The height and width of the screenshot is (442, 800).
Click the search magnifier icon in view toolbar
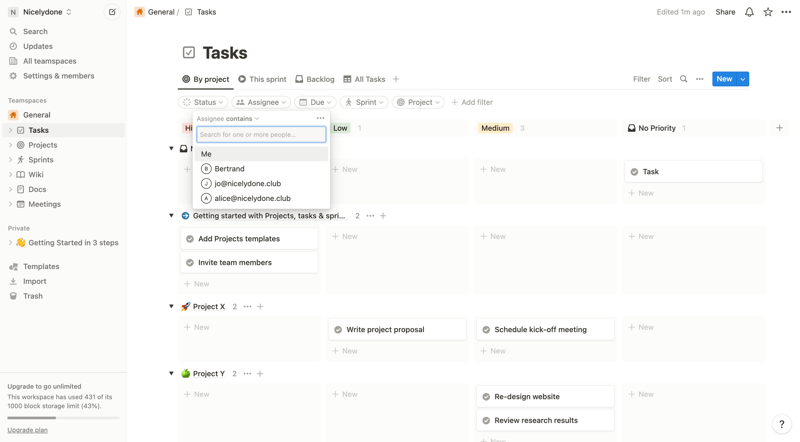point(684,79)
